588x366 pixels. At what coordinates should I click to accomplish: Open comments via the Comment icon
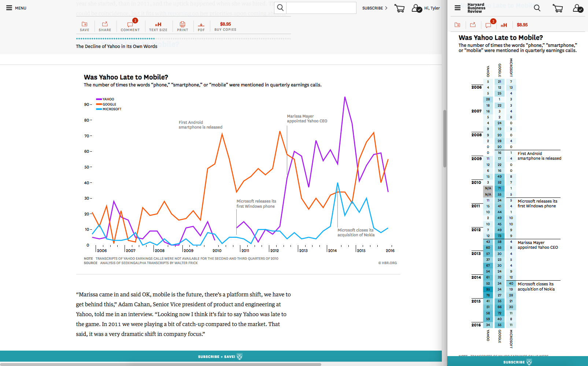tap(130, 26)
